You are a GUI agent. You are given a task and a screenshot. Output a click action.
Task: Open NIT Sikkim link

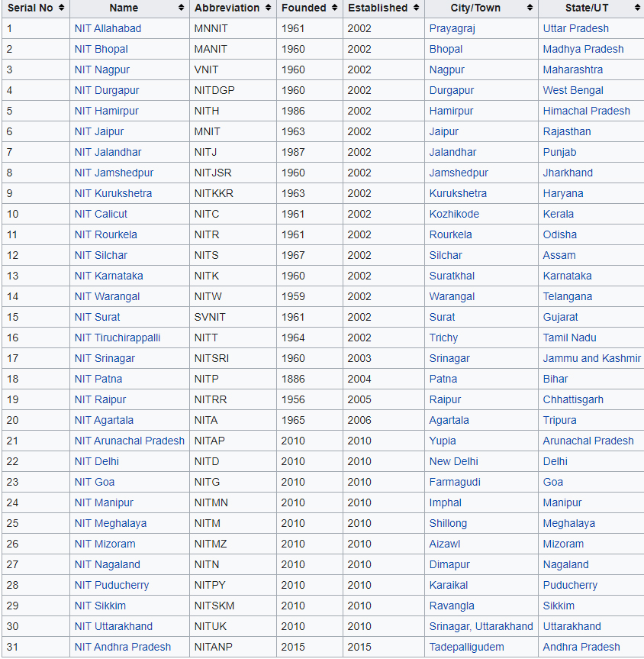pyautogui.click(x=100, y=606)
